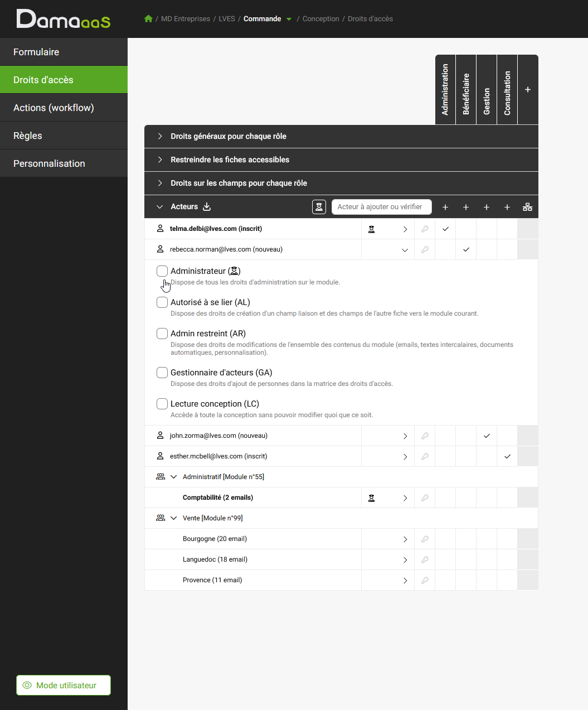Check the Administrateur checkbox
The height and width of the screenshot is (710, 588).
click(x=162, y=271)
